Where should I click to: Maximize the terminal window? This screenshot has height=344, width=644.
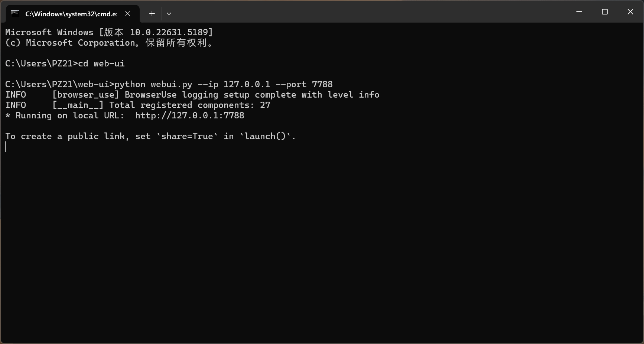click(x=605, y=12)
